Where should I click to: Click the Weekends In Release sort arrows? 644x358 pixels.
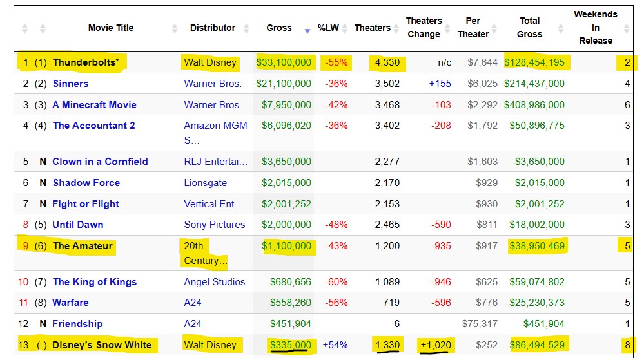tap(627, 28)
